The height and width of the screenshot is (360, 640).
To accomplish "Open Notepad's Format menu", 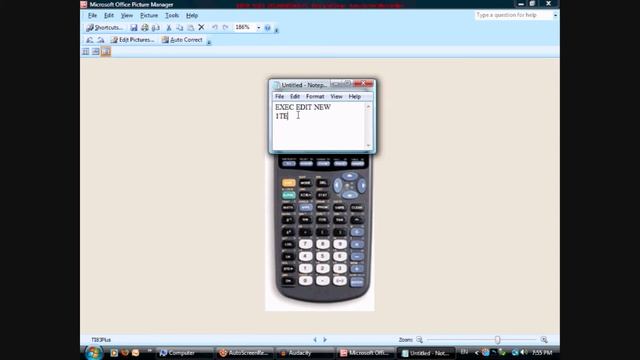I will (315, 96).
